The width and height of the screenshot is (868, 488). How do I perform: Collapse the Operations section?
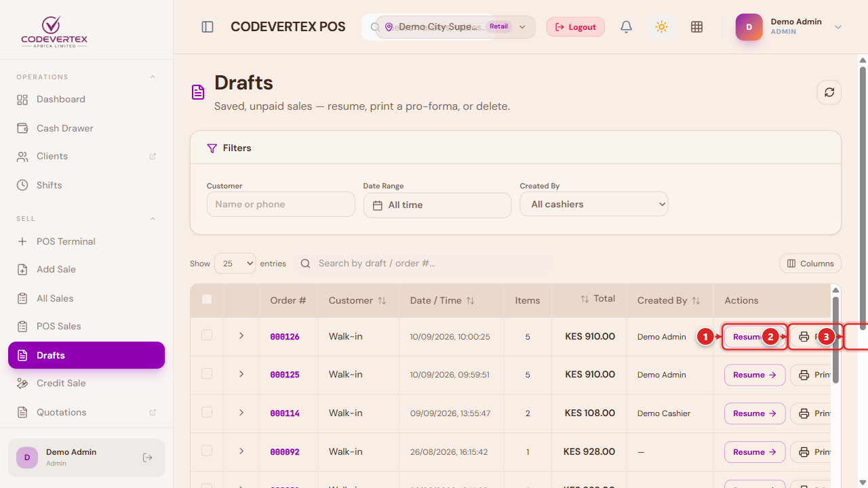click(153, 77)
